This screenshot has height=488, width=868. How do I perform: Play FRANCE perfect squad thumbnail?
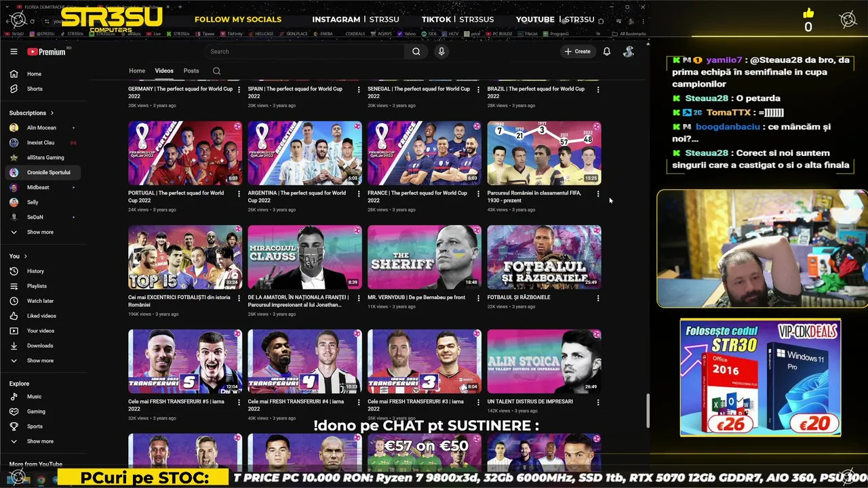click(x=425, y=153)
